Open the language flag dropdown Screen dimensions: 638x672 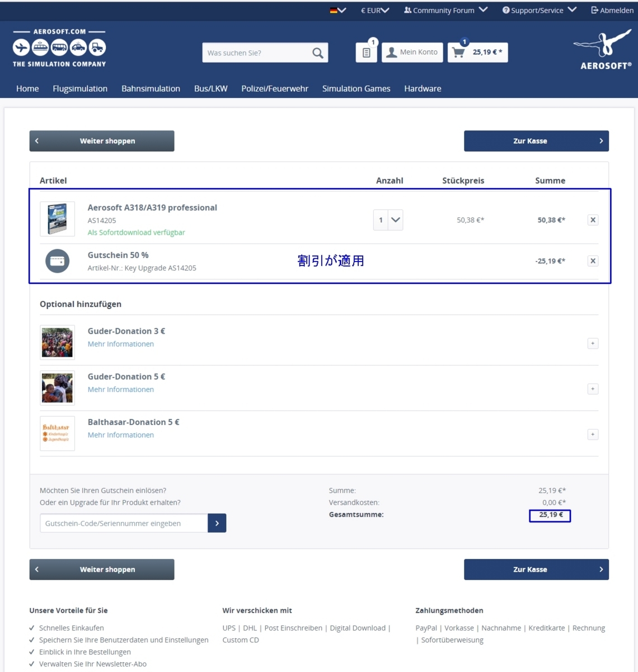click(x=338, y=10)
